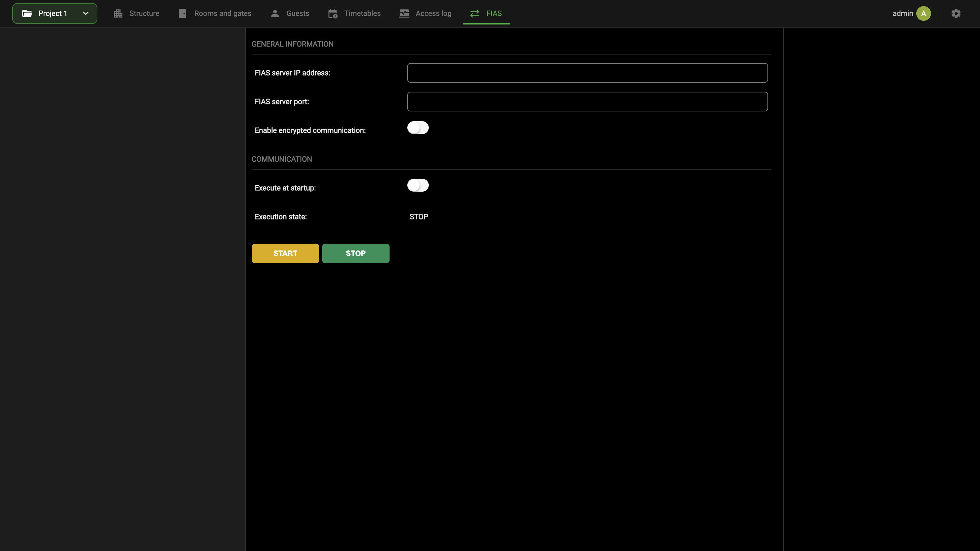Image resolution: width=980 pixels, height=551 pixels.
Task: Click the COMMUNICATION section heading
Action: (281, 159)
